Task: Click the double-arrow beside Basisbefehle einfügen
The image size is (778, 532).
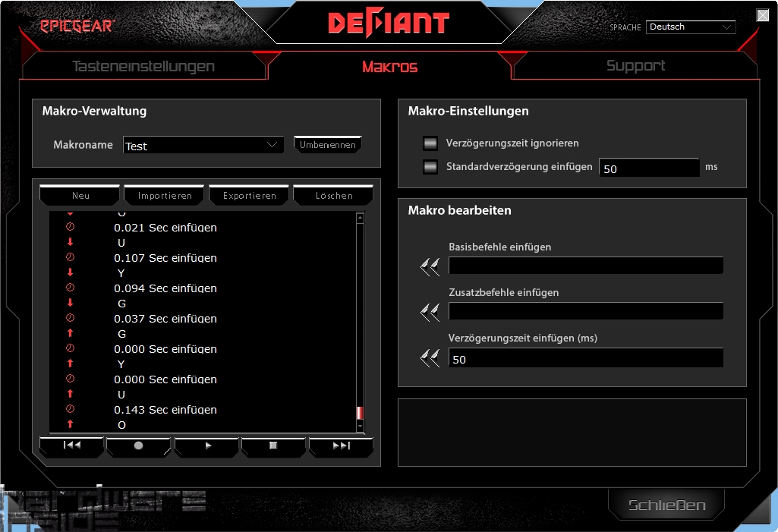Action: click(430, 267)
